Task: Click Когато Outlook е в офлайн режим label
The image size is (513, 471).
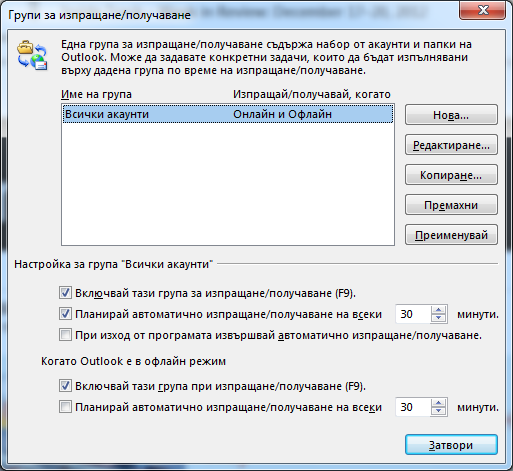Action: tap(133, 361)
